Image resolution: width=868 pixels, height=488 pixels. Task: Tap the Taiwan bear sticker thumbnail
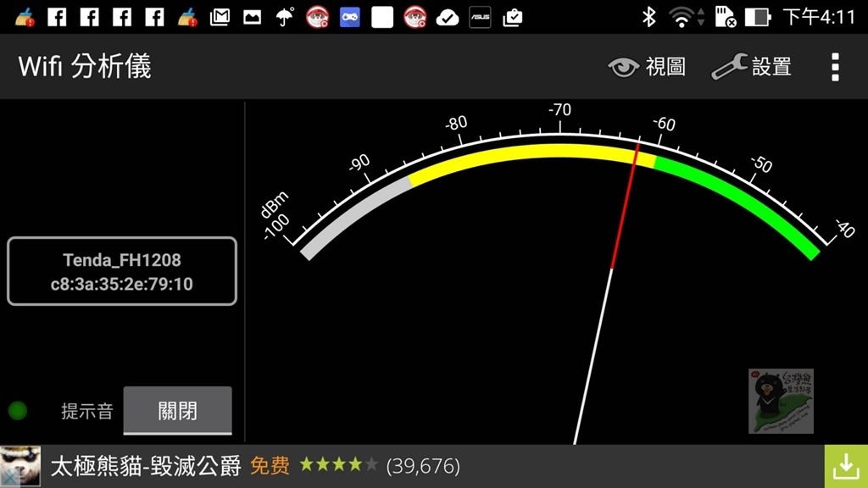pyautogui.click(x=781, y=401)
